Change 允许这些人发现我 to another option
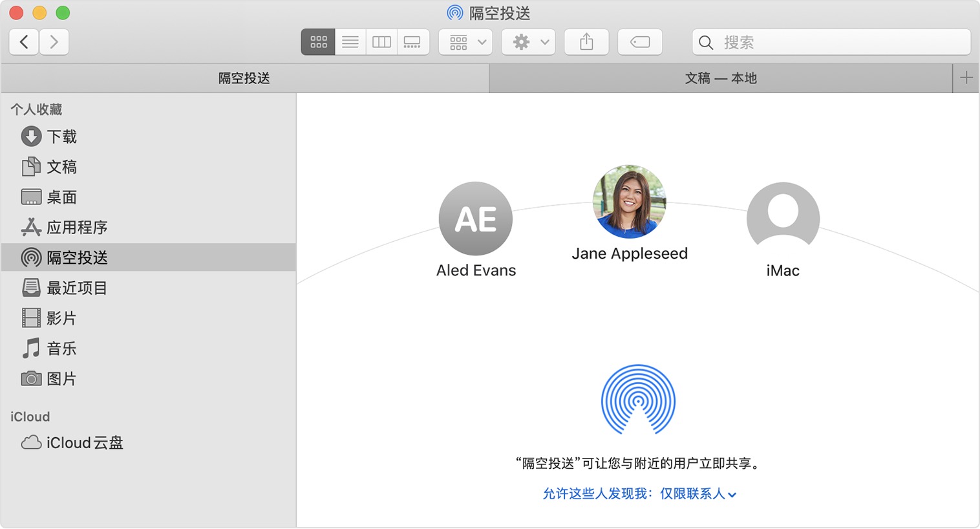 point(696,493)
